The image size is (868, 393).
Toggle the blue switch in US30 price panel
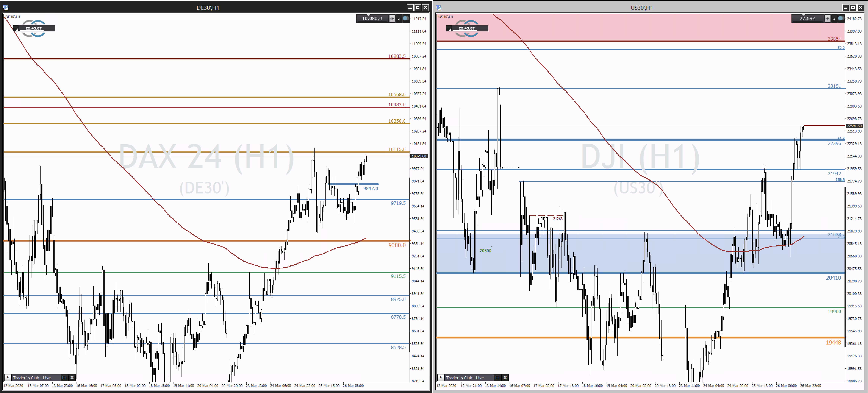pyautogui.click(x=841, y=19)
